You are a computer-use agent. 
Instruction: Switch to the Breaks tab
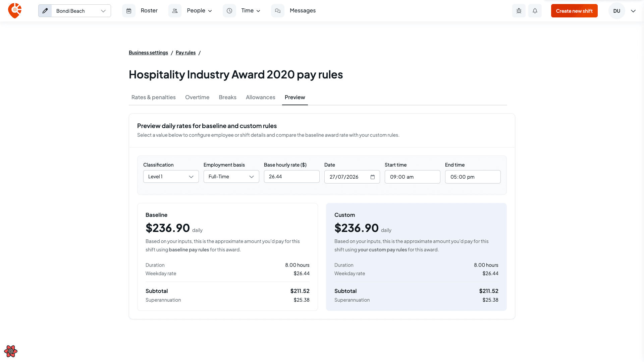(x=227, y=97)
